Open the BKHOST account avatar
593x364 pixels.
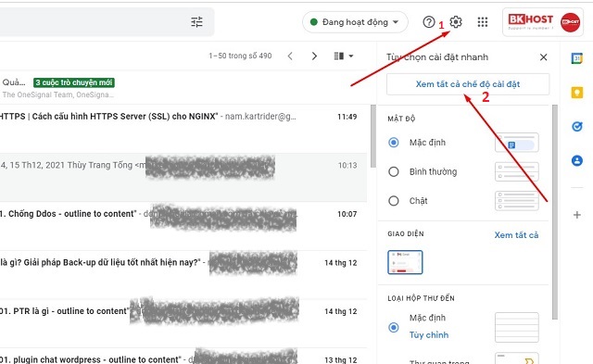tap(570, 22)
